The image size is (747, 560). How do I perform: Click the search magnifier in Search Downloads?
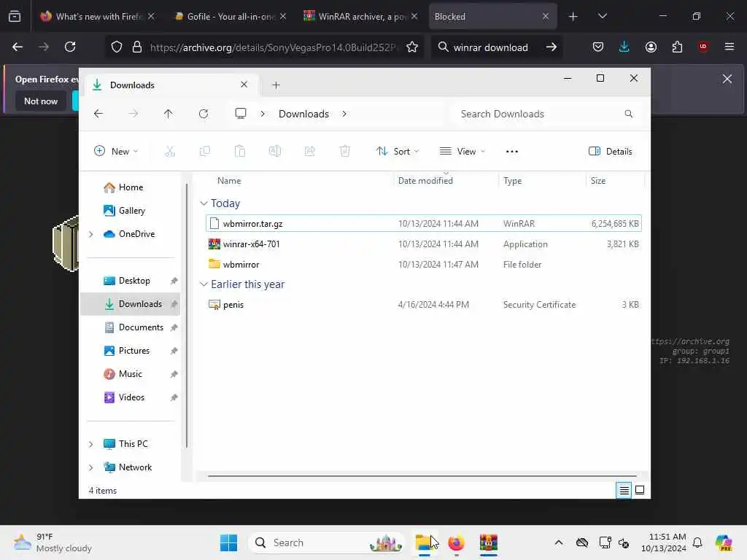pos(628,114)
